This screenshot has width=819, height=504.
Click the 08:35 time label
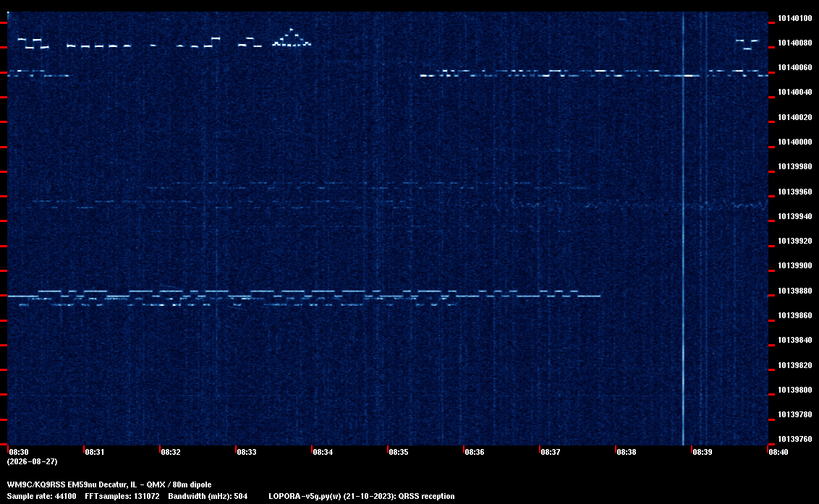point(399,452)
